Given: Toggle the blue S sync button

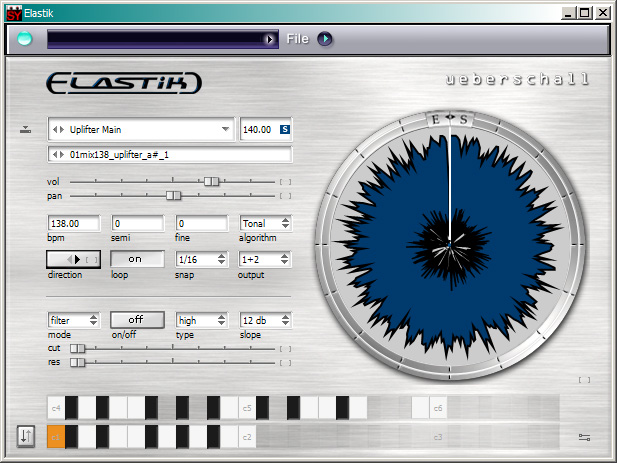Looking at the screenshot, I should 284,129.
